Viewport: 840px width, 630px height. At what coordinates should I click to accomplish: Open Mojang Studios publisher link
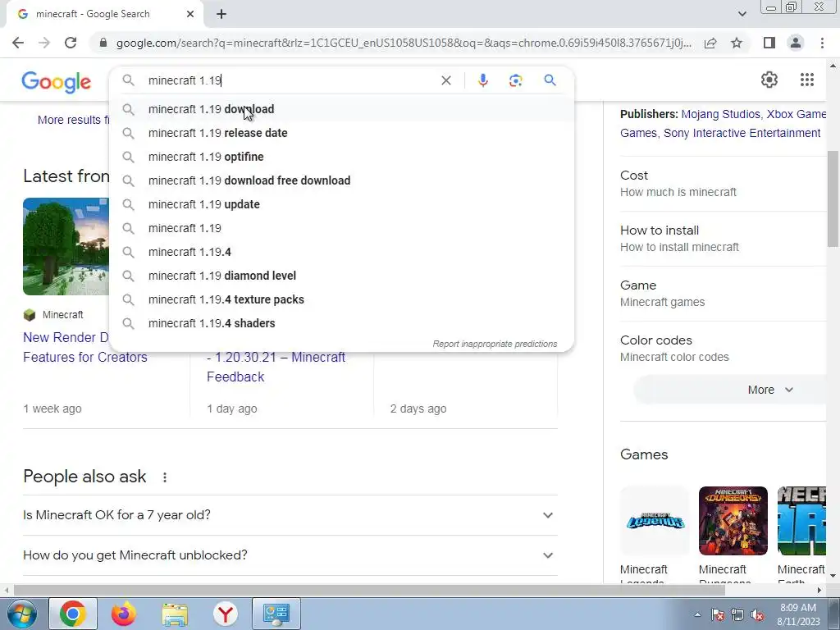click(x=720, y=114)
